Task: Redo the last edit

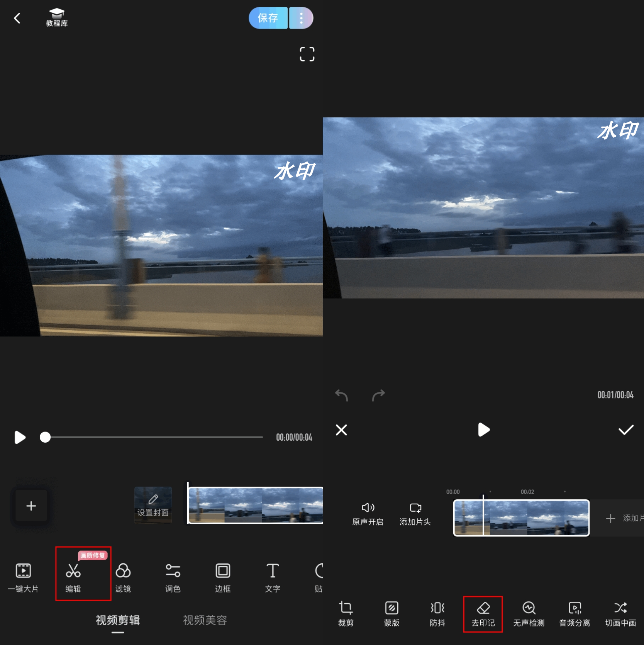Action: click(x=378, y=395)
